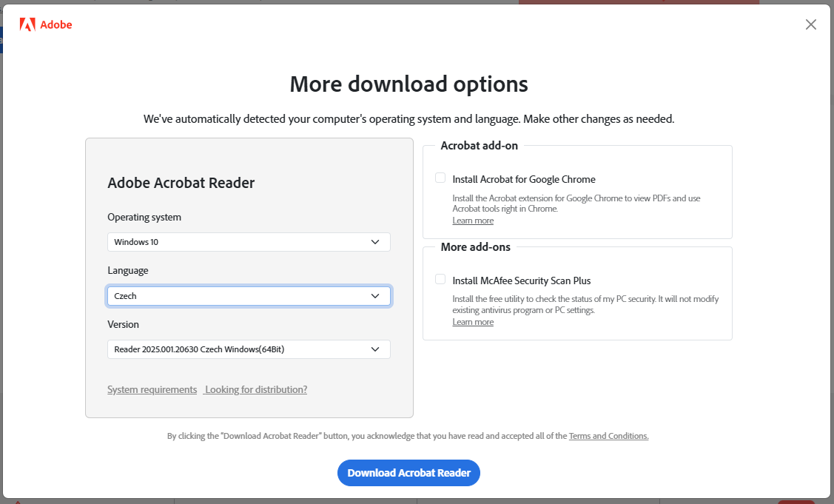Click the red Adobe wordmark text
The image size is (834, 504).
pyautogui.click(x=56, y=24)
